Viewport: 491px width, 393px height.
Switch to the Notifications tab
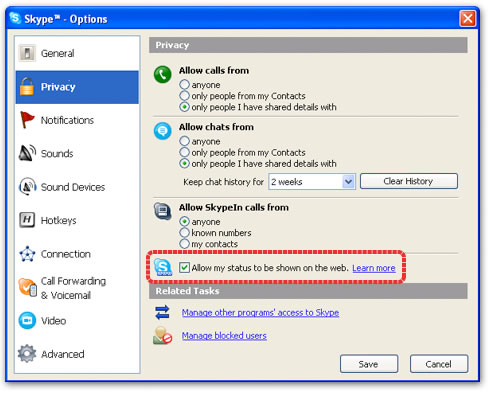tap(77, 120)
